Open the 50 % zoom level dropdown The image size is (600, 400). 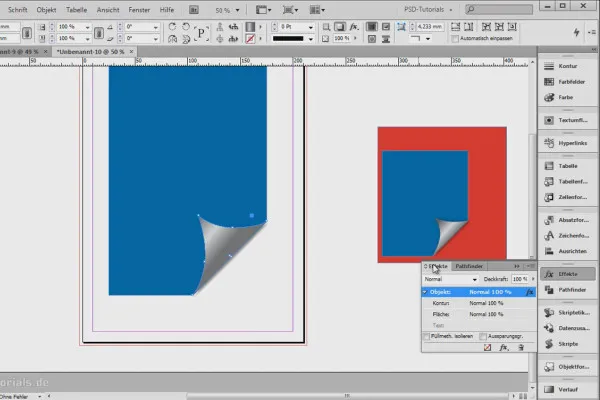click(229, 8)
